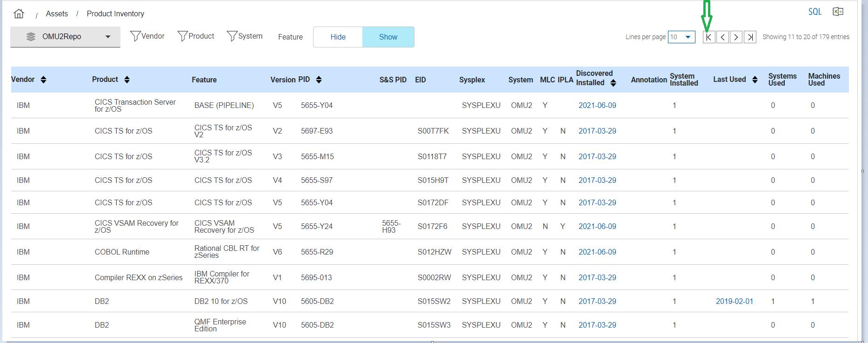Image resolution: width=868 pixels, height=343 pixels.
Task: Click the Home icon in breadcrumb
Action: (x=19, y=13)
